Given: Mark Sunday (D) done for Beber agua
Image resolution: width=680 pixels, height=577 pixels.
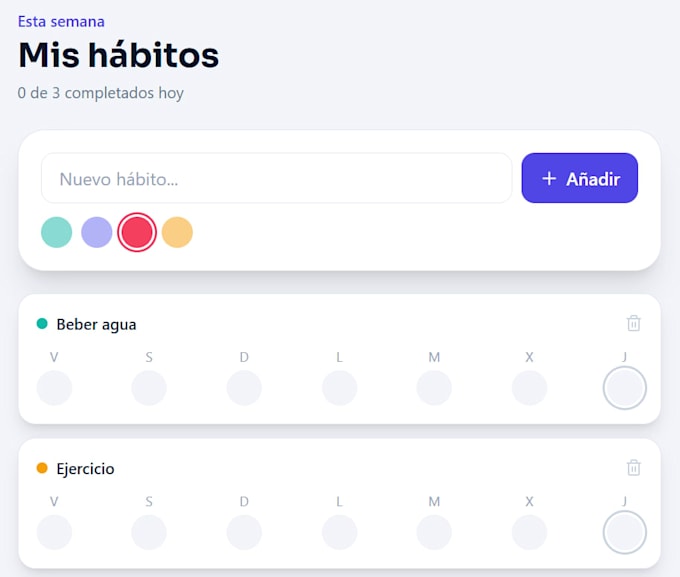Looking at the screenshot, I should [x=244, y=388].
